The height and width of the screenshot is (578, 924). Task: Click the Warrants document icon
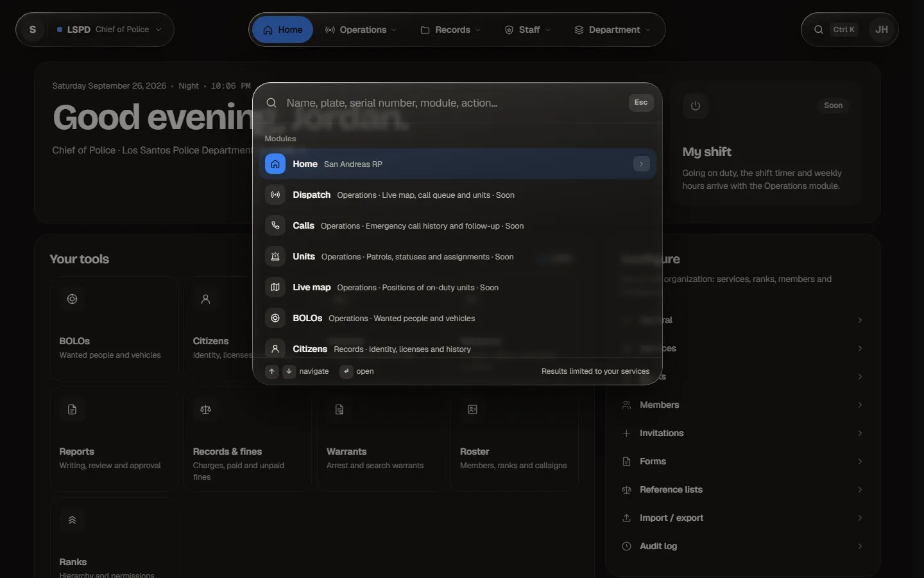coord(339,409)
